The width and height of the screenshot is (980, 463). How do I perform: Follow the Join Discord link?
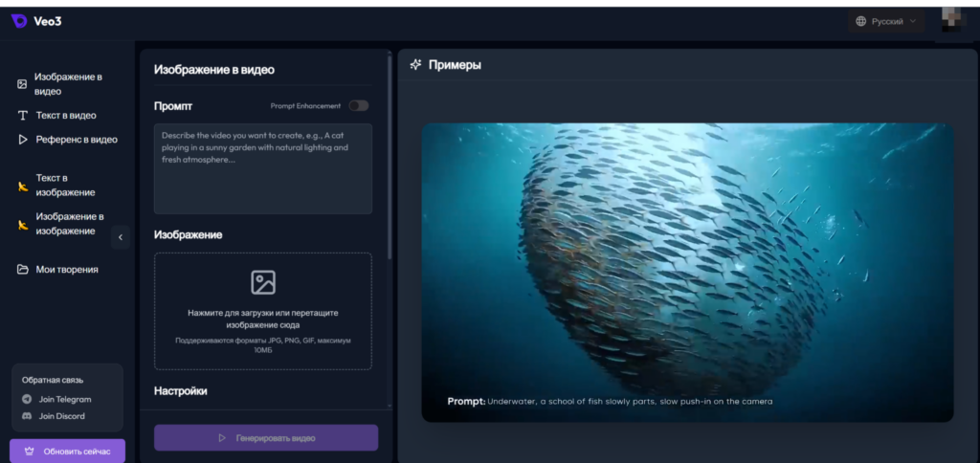[x=62, y=416]
